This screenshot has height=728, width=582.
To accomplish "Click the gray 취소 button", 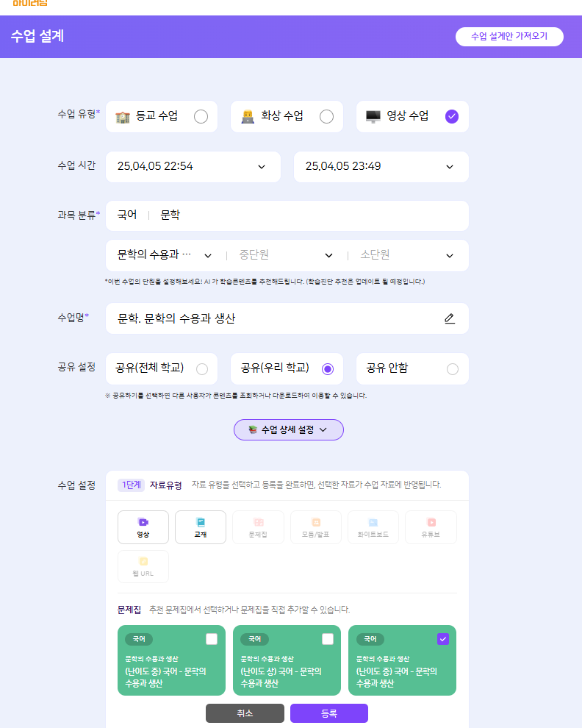I will (245, 713).
